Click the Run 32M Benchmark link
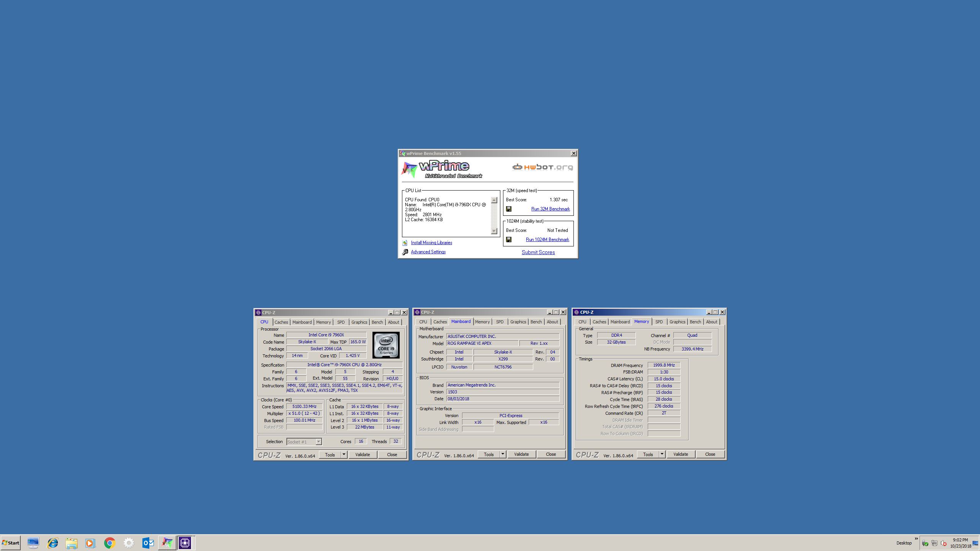 pos(550,209)
